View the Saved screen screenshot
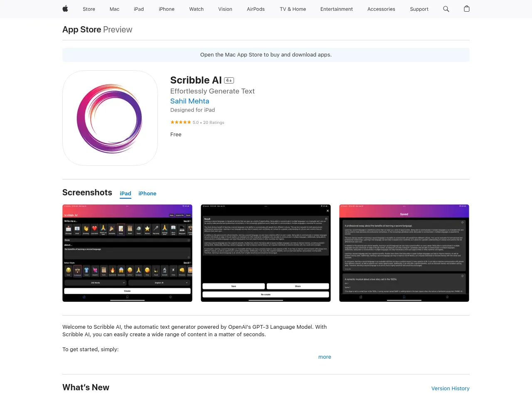 tap(404, 253)
